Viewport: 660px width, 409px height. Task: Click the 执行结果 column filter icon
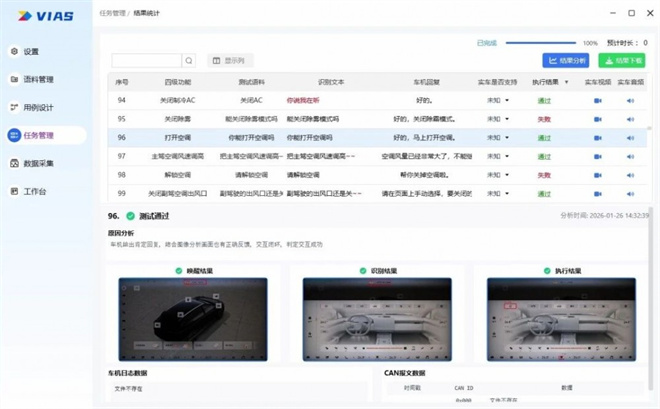(x=567, y=82)
